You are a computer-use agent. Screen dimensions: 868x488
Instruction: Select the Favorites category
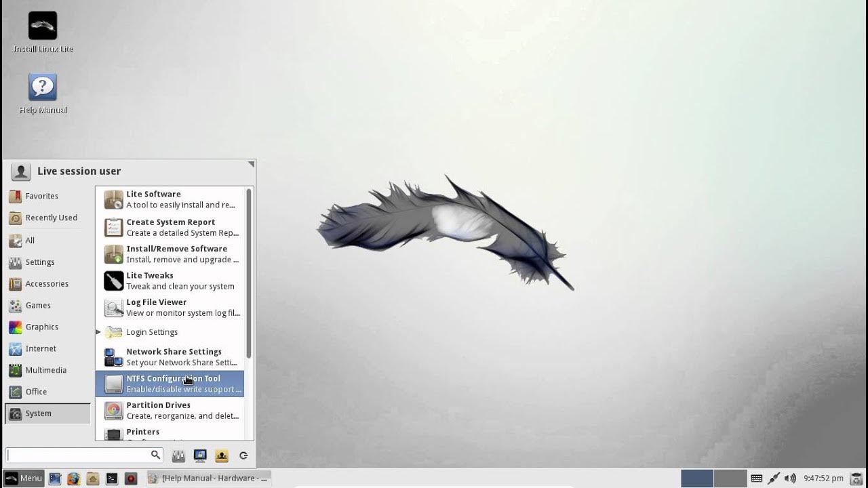pos(47,196)
